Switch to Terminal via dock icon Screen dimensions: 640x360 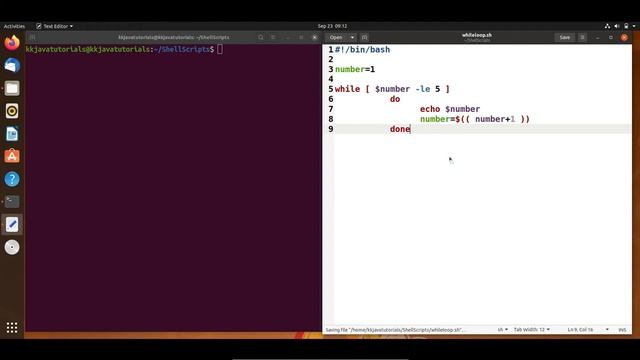point(12,202)
